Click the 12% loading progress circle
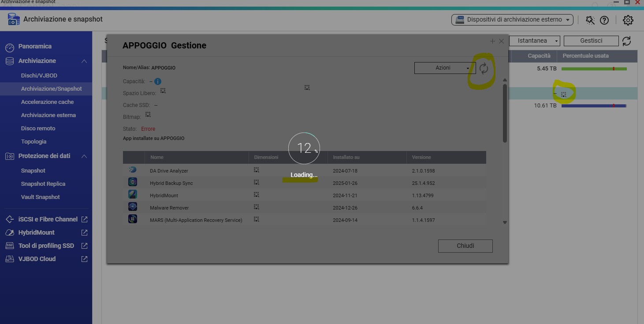This screenshot has width=644, height=324. [304, 148]
